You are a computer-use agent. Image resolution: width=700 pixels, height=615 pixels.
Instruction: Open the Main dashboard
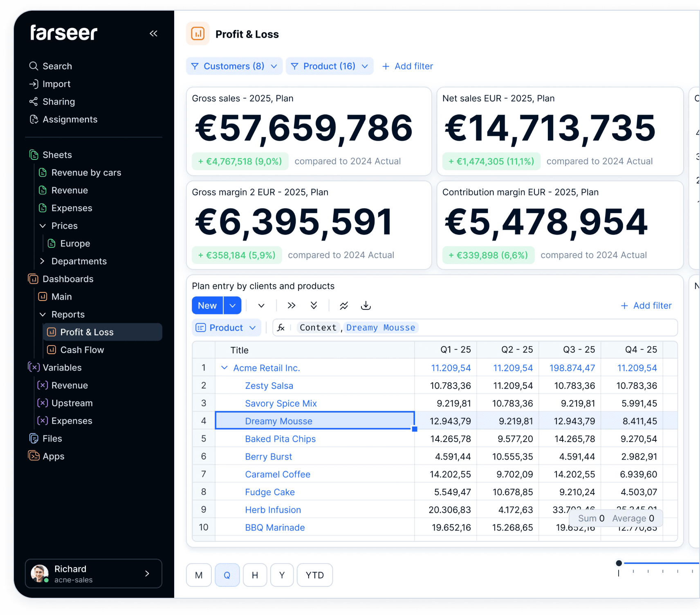tap(55, 297)
